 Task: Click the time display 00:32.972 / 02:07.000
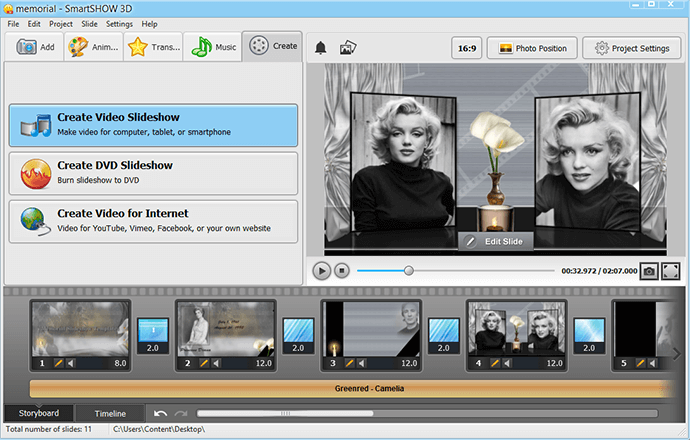[599, 271]
